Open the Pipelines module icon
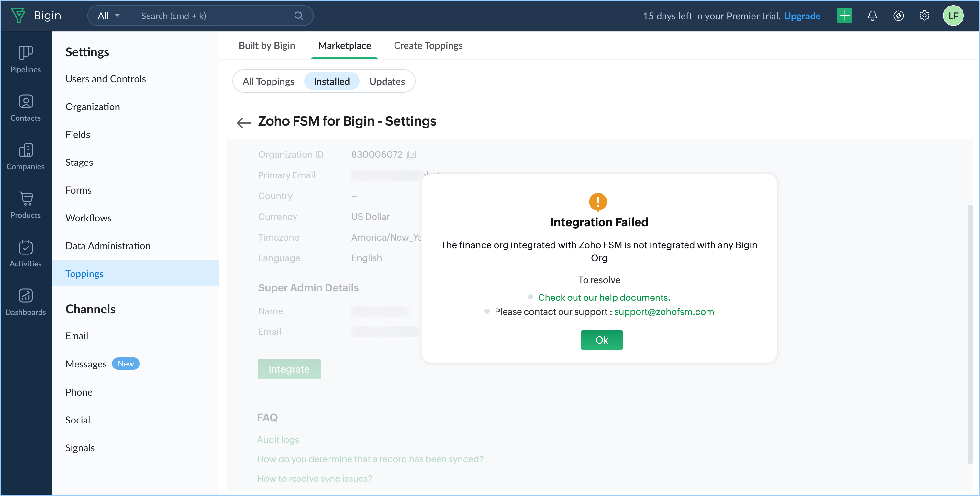 (26, 53)
